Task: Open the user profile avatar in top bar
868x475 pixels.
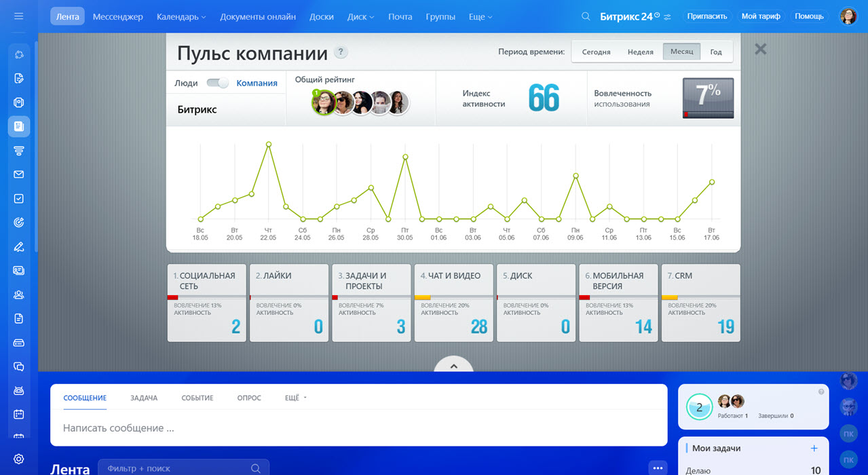Action: coord(848,16)
